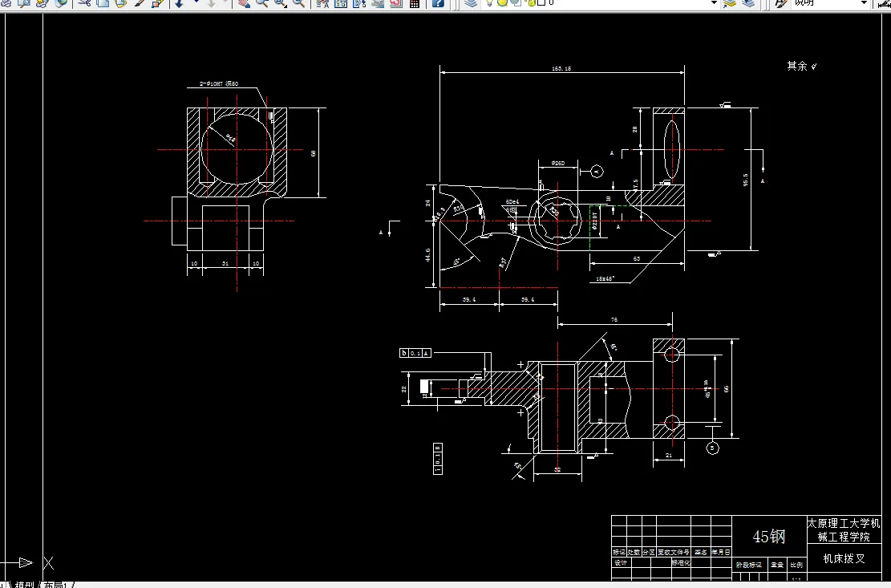
Task: Click the Block Editor icon
Action: pos(157,3)
